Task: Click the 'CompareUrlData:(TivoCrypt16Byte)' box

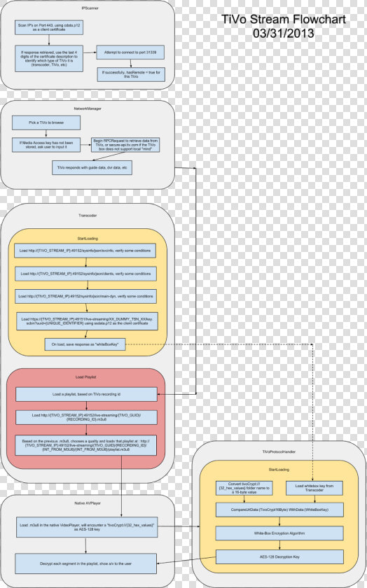Action: coord(279,510)
